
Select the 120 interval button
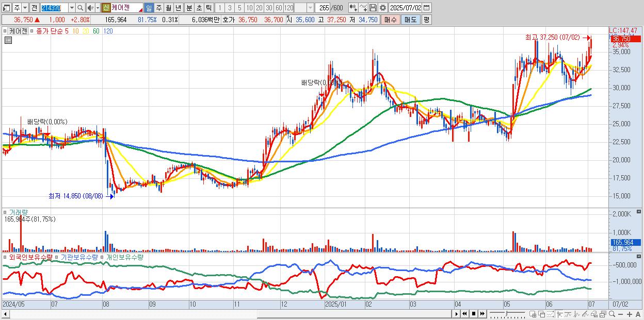(x=289, y=8)
